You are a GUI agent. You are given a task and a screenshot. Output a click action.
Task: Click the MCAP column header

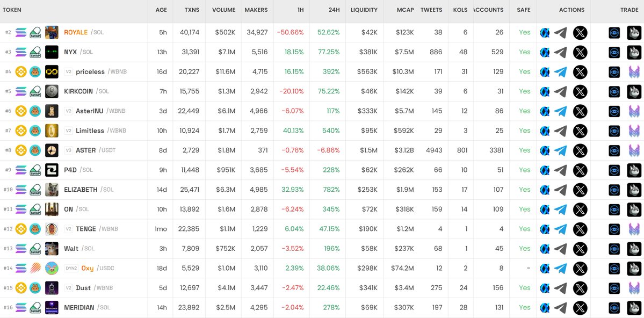(404, 10)
